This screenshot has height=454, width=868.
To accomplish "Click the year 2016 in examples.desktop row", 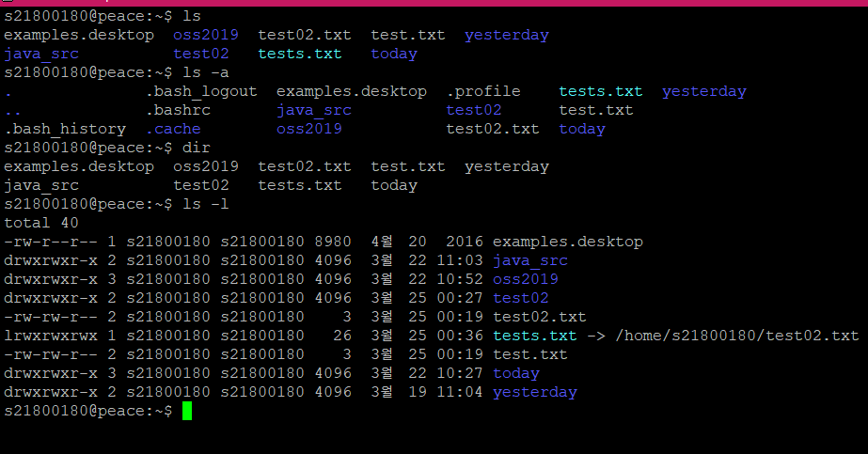I will pyautogui.click(x=465, y=242).
